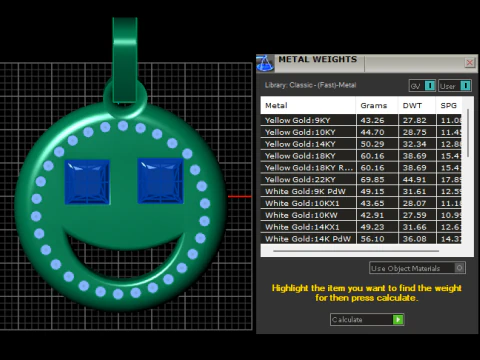Screen dimensions: 480x360
Task: Select the left blue square gemstone
Action: [87, 182]
